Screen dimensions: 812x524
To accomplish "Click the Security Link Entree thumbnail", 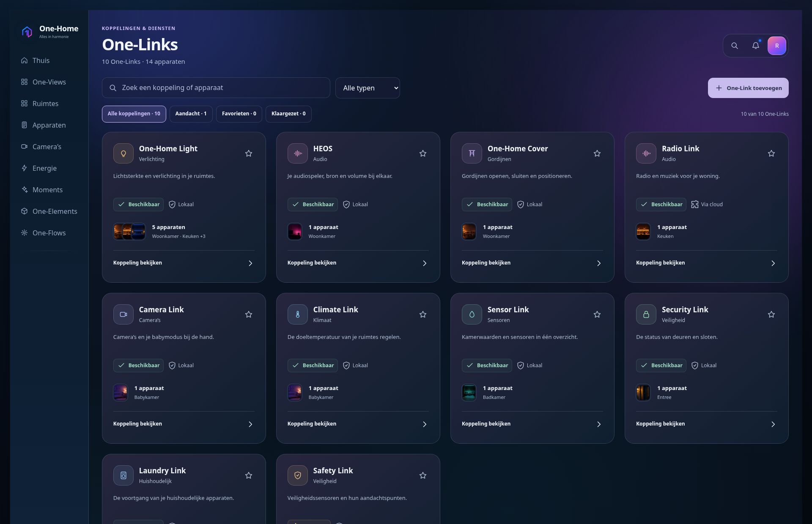I will tap(643, 393).
